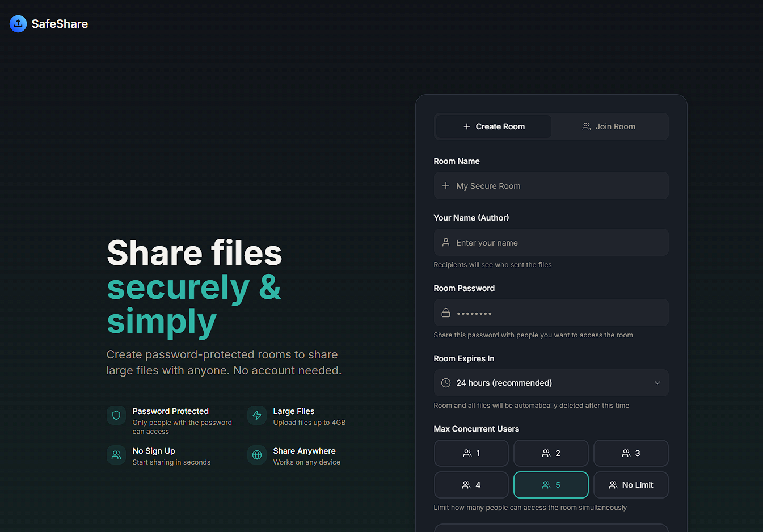This screenshot has height=532, width=763.
Task: Click the lock icon in password field
Action: point(446,313)
